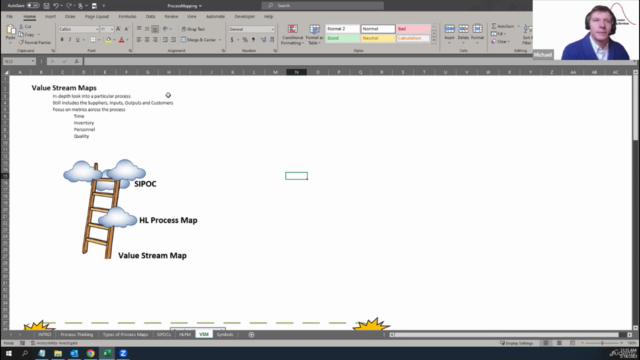
Task: Select the Neutral cell style
Action: [378, 38]
